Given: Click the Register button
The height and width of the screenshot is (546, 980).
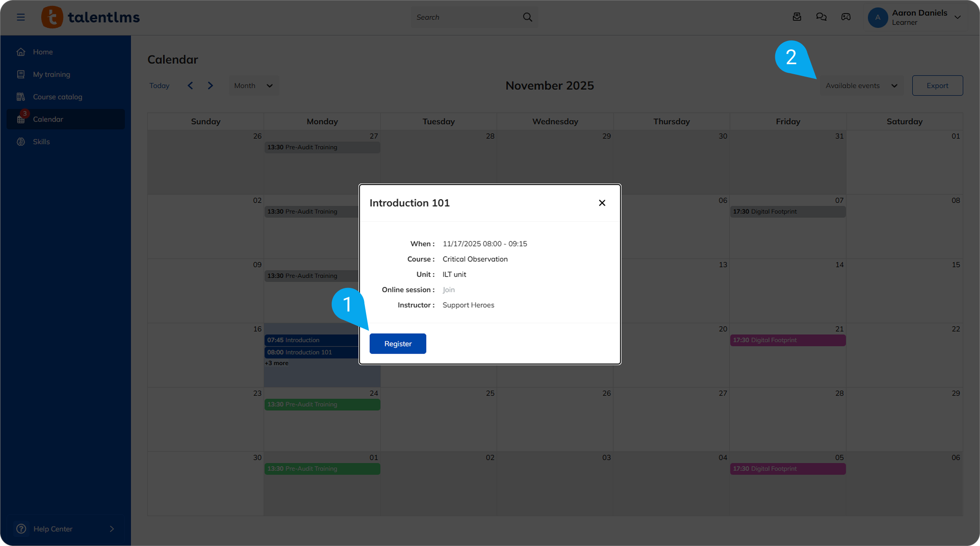Looking at the screenshot, I should [398, 344].
